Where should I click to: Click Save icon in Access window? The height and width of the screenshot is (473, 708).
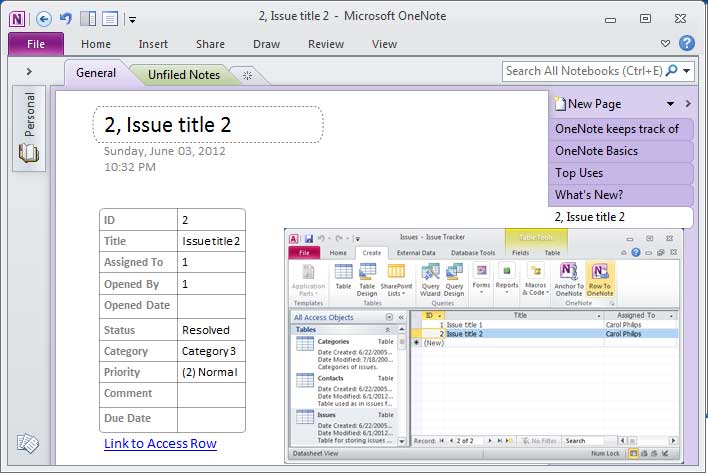pos(309,238)
